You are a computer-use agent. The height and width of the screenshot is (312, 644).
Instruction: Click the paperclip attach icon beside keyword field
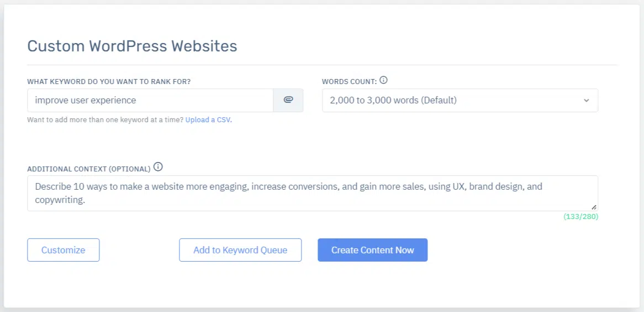(x=288, y=100)
